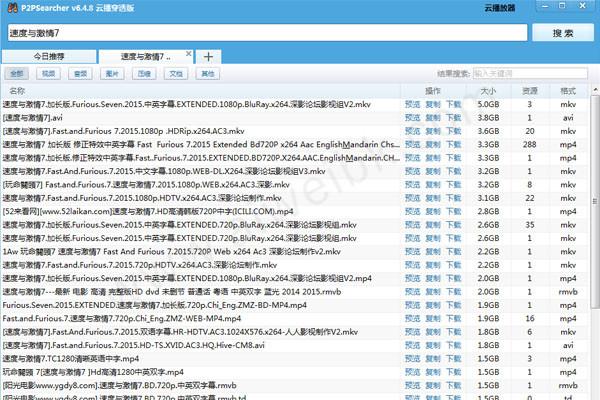The height and width of the screenshot is (400, 600).
Task: Download the 2.0GB rmvb result
Action: 454,292
